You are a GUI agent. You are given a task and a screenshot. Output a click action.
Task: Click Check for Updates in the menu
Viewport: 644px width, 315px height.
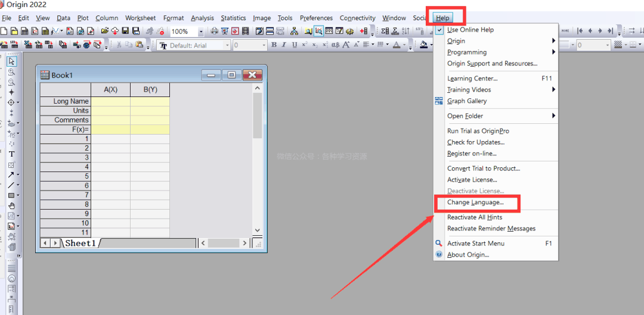pos(475,142)
